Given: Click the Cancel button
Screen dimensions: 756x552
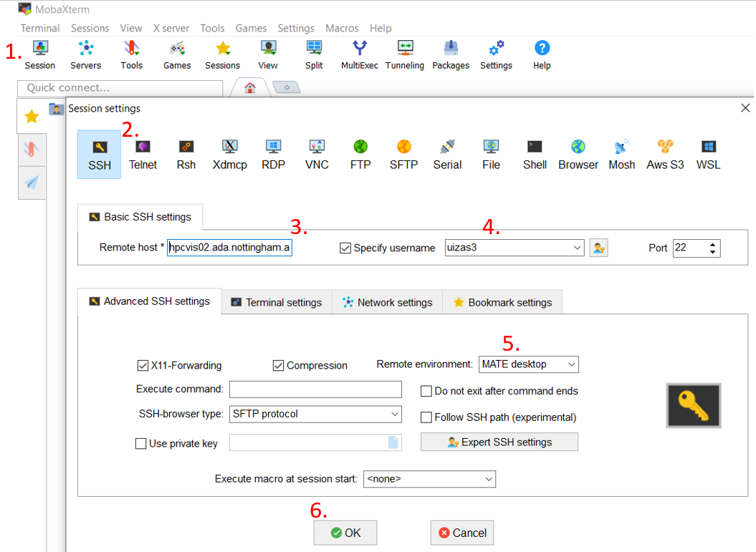Looking at the screenshot, I should [x=462, y=533].
